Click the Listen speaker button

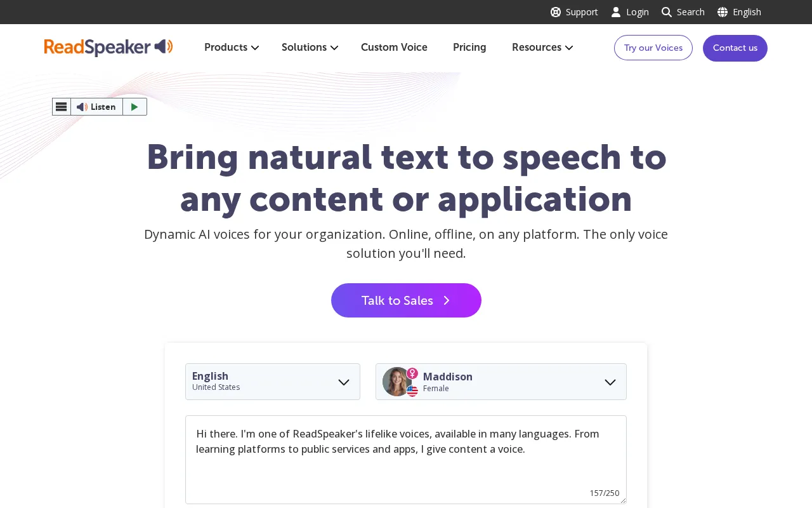[96, 107]
